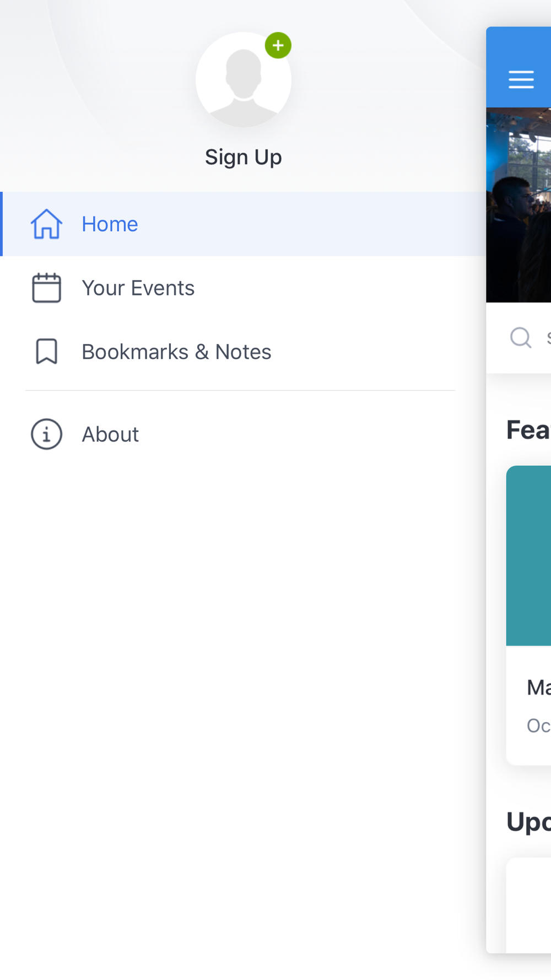Tap the Sign Up label
Image resolution: width=551 pixels, height=980 pixels.
[244, 157]
